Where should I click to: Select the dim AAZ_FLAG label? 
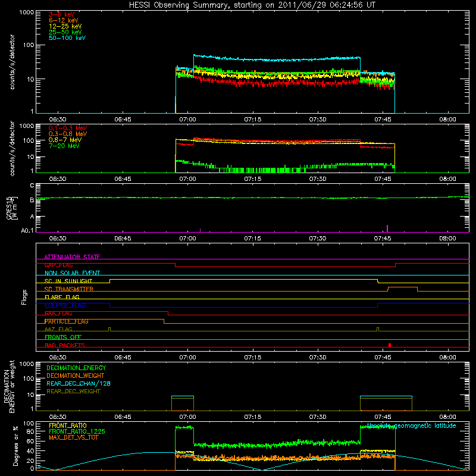point(58,329)
